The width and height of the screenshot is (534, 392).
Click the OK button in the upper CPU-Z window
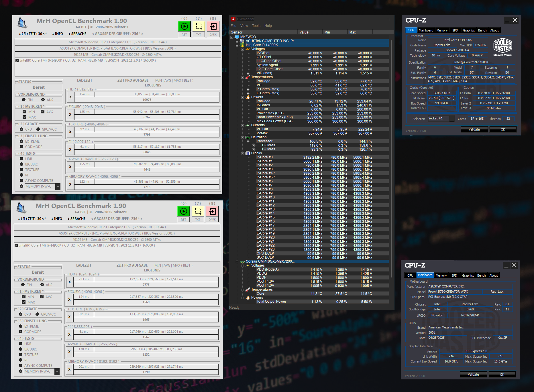pyautogui.click(x=503, y=129)
